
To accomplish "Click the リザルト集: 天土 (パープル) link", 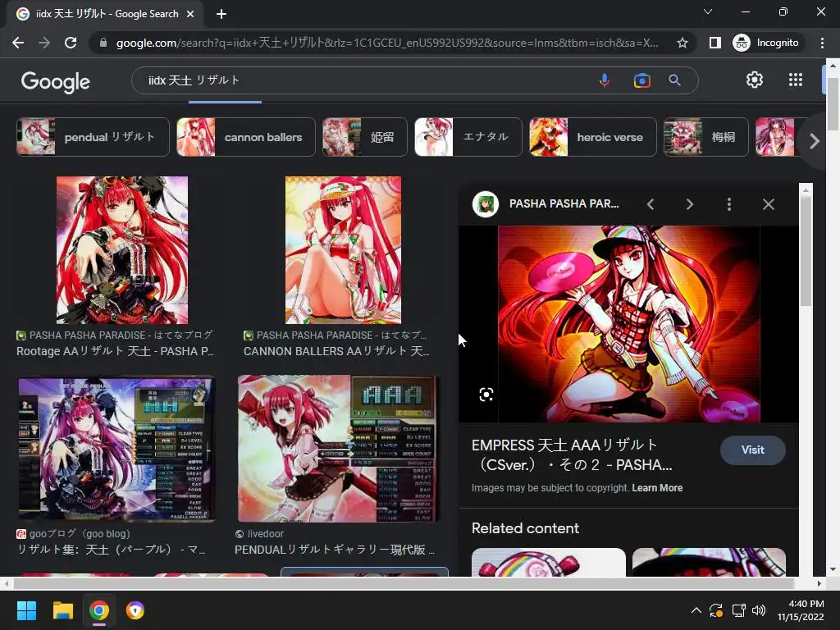I will pyautogui.click(x=112, y=550).
